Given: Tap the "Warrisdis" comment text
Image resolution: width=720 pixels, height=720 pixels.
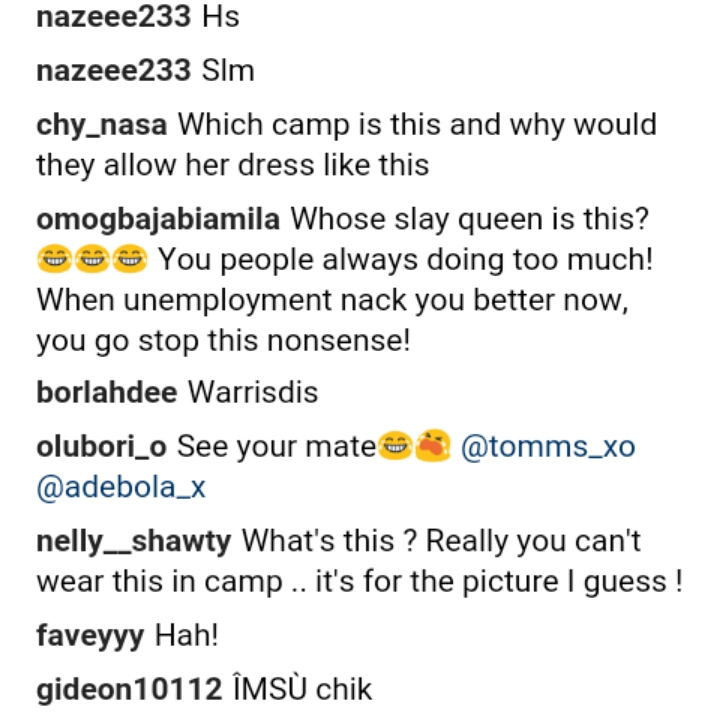Looking at the screenshot, I should [x=253, y=393].
